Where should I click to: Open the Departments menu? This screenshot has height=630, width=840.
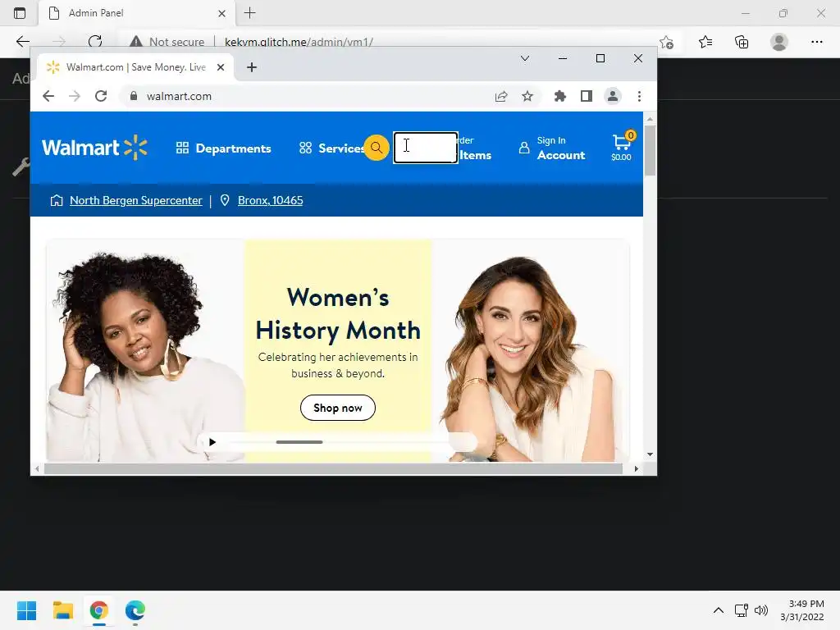click(223, 148)
